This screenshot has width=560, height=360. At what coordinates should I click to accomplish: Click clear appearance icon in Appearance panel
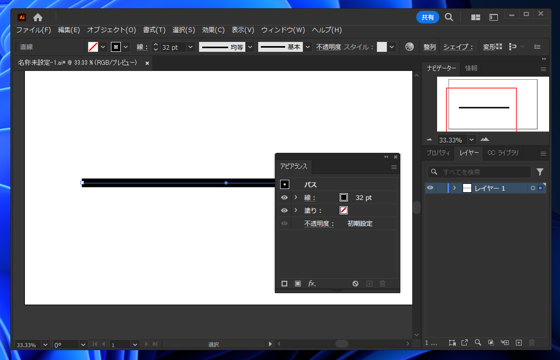click(355, 284)
